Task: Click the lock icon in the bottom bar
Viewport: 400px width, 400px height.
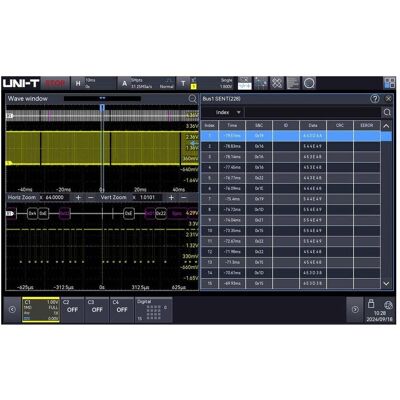Action: point(371,304)
